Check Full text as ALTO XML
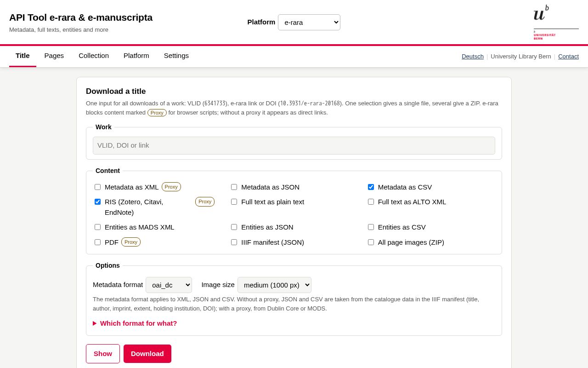588x368 pixels. pos(371,202)
